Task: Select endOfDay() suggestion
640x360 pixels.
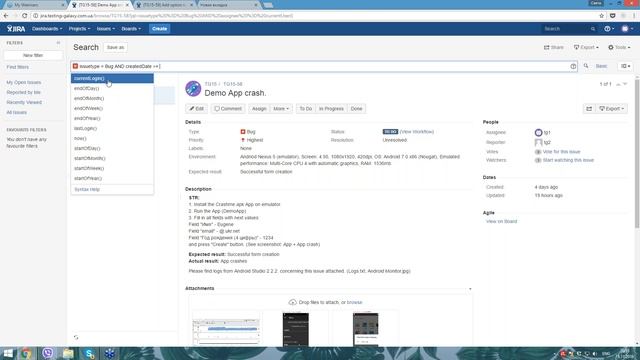Action: pos(112,89)
